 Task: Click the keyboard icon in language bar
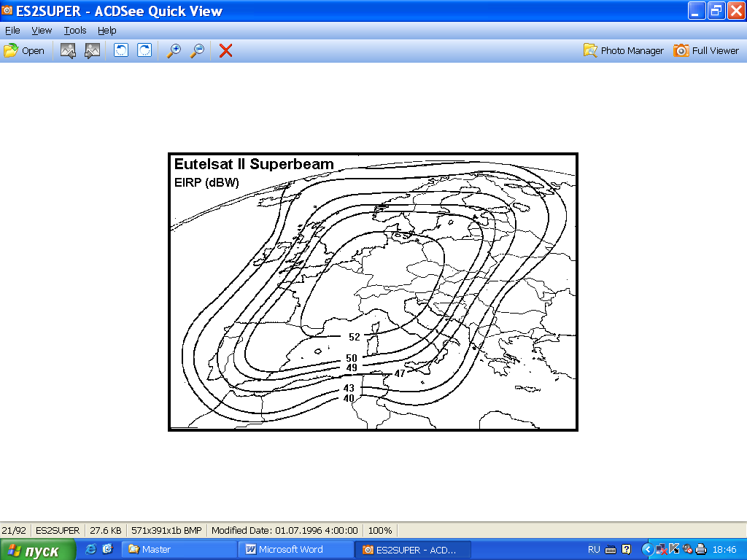pyautogui.click(x=611, y=550)
